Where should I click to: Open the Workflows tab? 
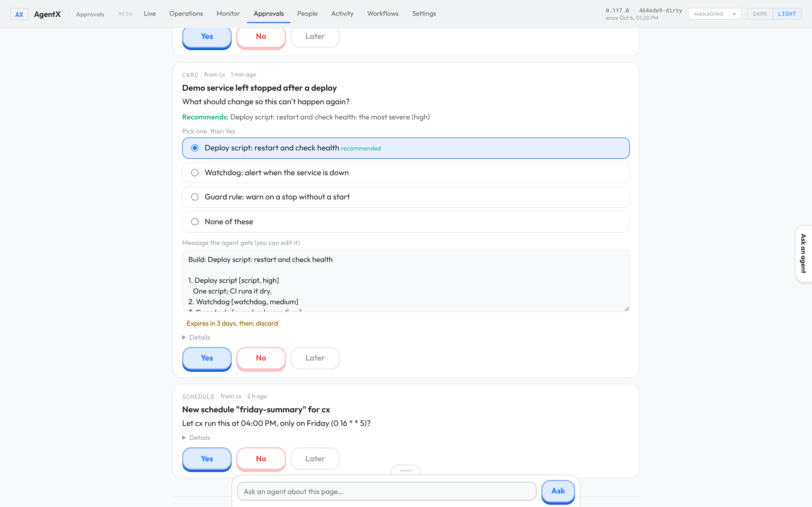pyautogui.click(x=383, y=14)
